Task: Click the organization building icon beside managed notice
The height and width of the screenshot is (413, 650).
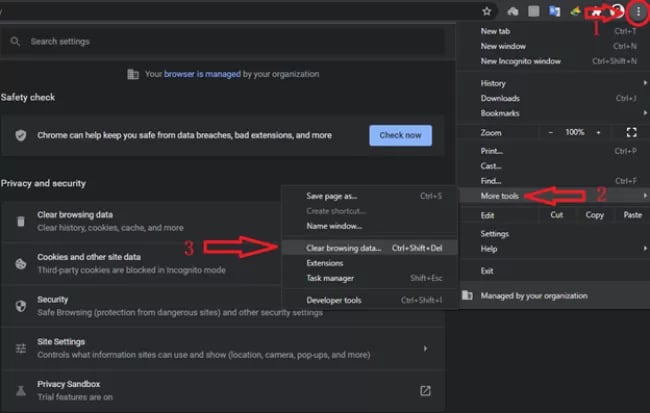Action: click(x=133, y=74)
